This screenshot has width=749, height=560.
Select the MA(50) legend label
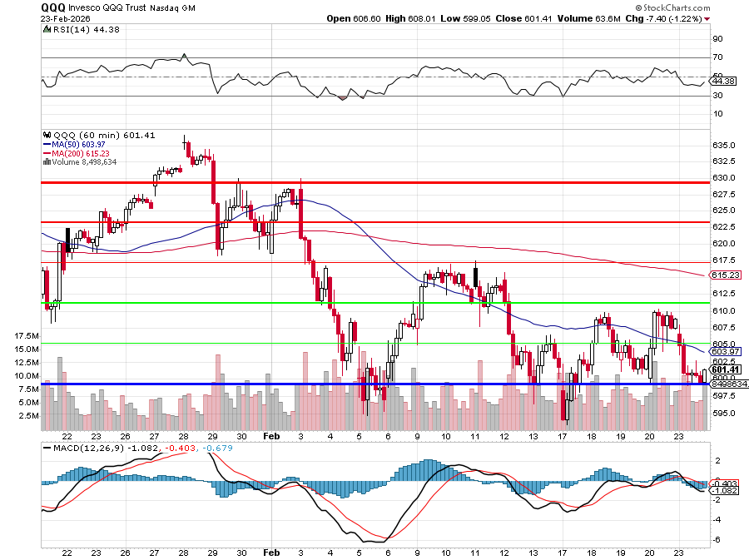pos(73,144)
